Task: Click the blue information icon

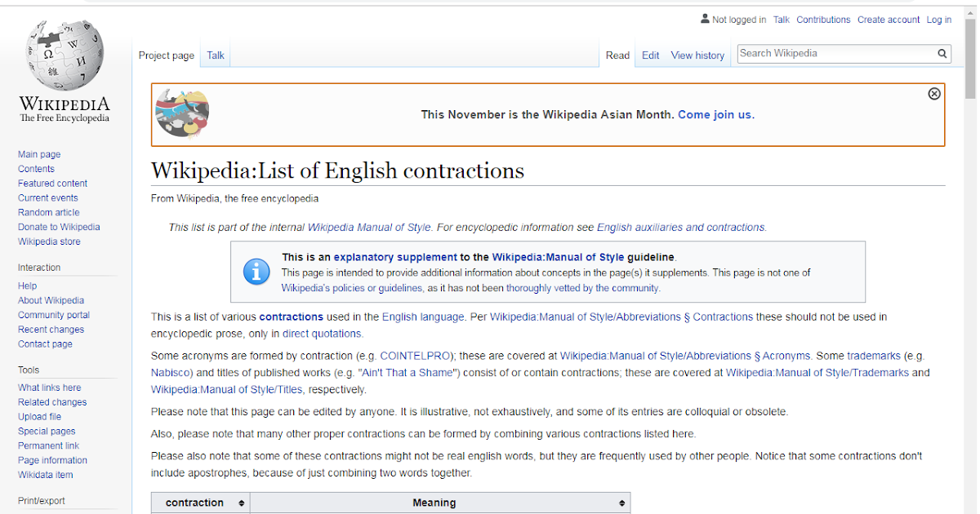Action: (x=256, y=272)
